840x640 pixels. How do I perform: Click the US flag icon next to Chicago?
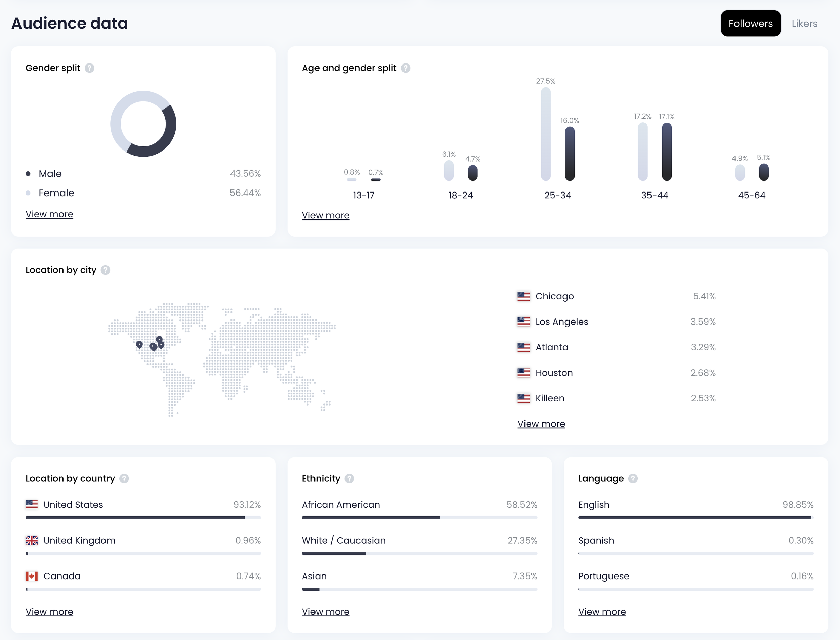pyautogui.click(x=523, y=296)
